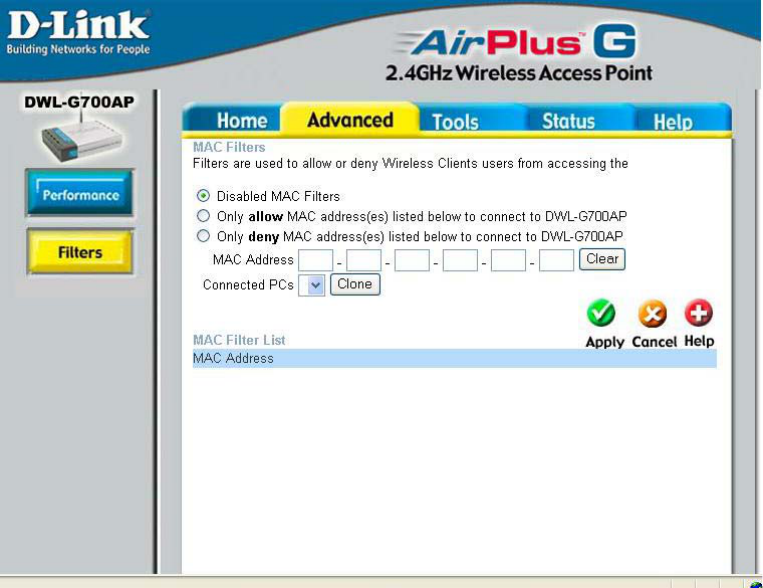
Task: Click the Filters sidebar button
Action: (80, 252)
